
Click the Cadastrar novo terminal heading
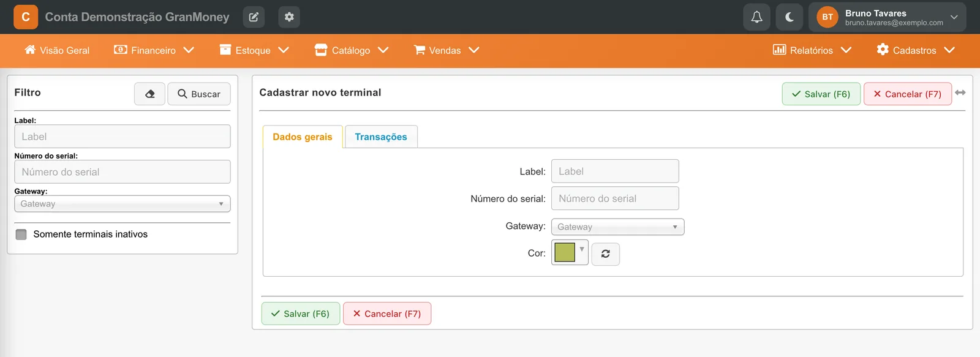(320, 92)
